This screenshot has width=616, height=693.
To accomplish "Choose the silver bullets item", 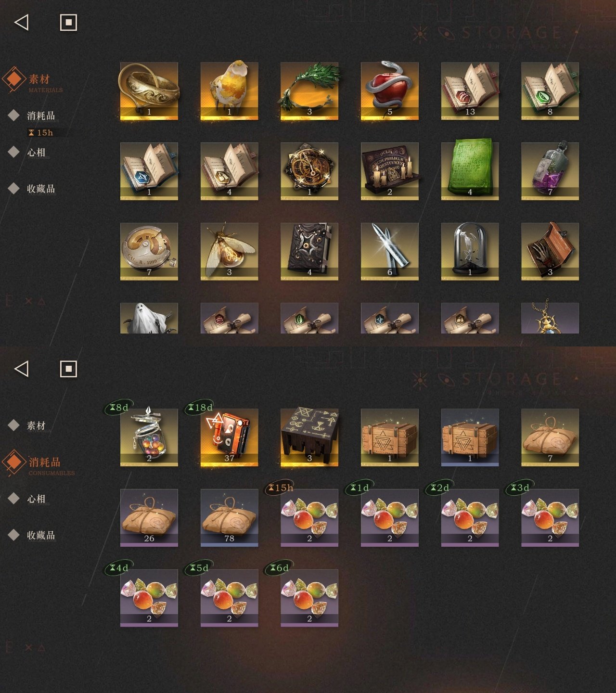I will 390,251.
